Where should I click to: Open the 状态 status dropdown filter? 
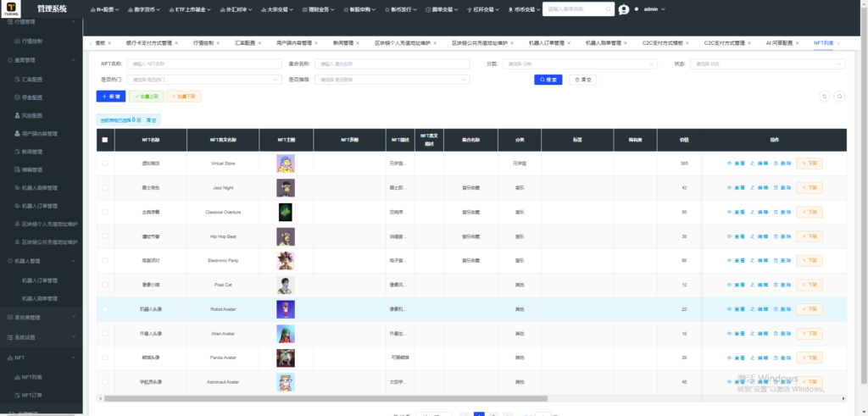(x=768, y=64)
